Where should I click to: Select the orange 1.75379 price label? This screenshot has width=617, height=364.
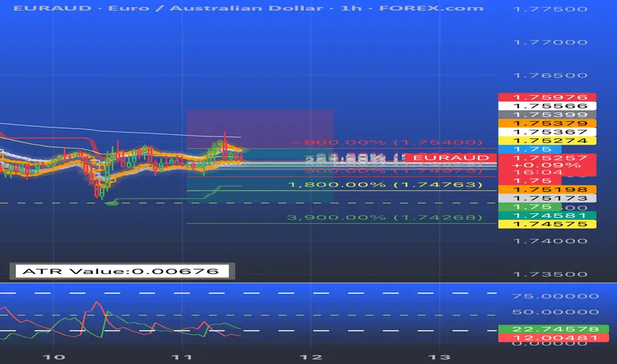click(x=547, y=123)
